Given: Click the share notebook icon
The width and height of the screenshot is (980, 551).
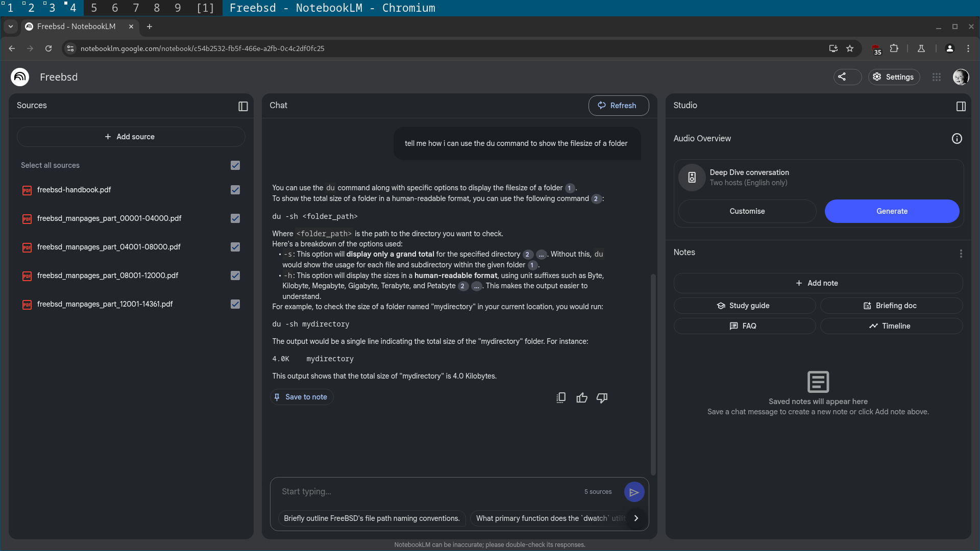Looking at the screenshot, I should (x=843, y=77).
